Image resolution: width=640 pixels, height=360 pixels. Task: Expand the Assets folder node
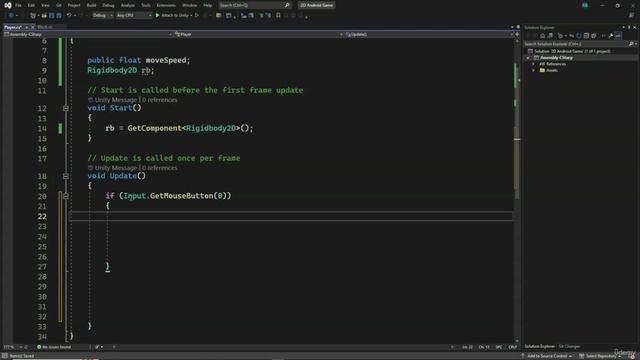(533, 71)
